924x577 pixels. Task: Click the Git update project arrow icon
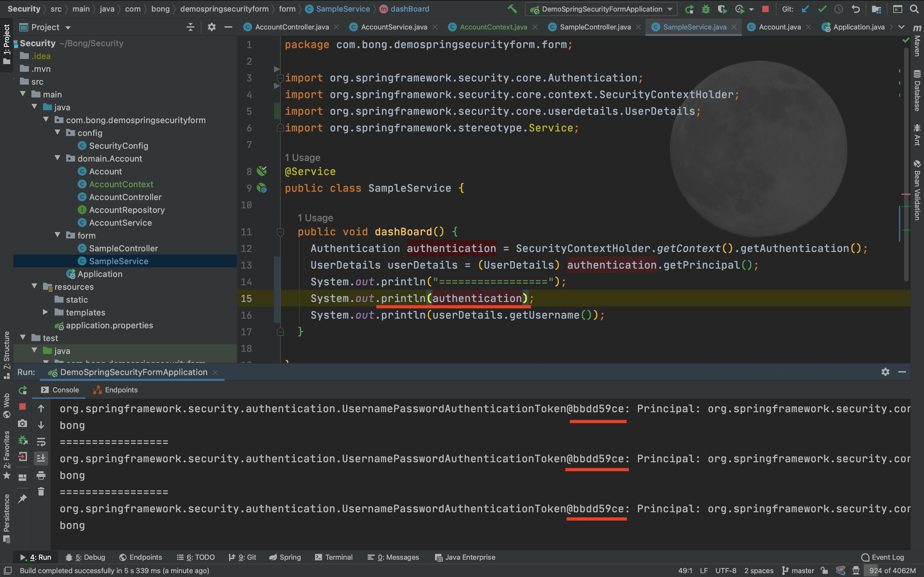tap(805, 9)
